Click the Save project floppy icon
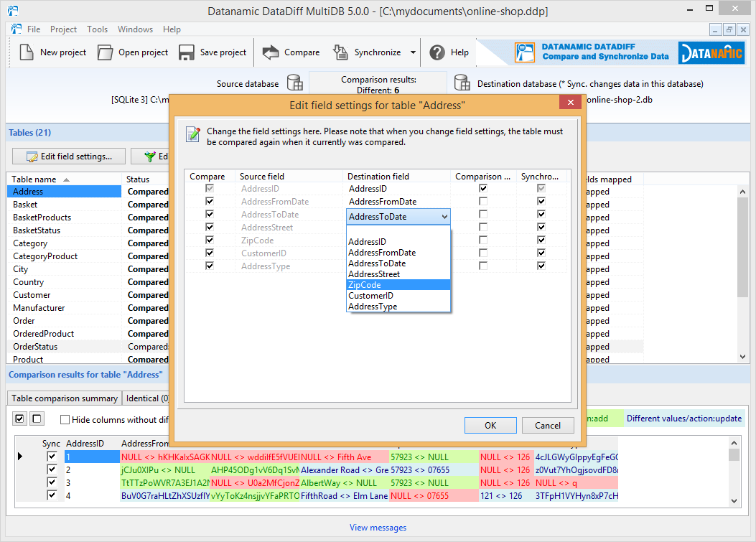This screenshot has height=542, width=756. point(186,52)
